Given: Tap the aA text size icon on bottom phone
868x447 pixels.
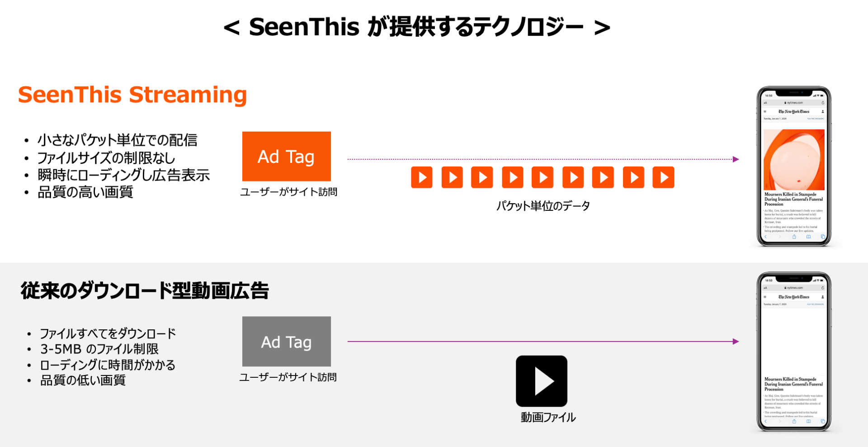Looking at the screenshot, I should coord(765,288).
